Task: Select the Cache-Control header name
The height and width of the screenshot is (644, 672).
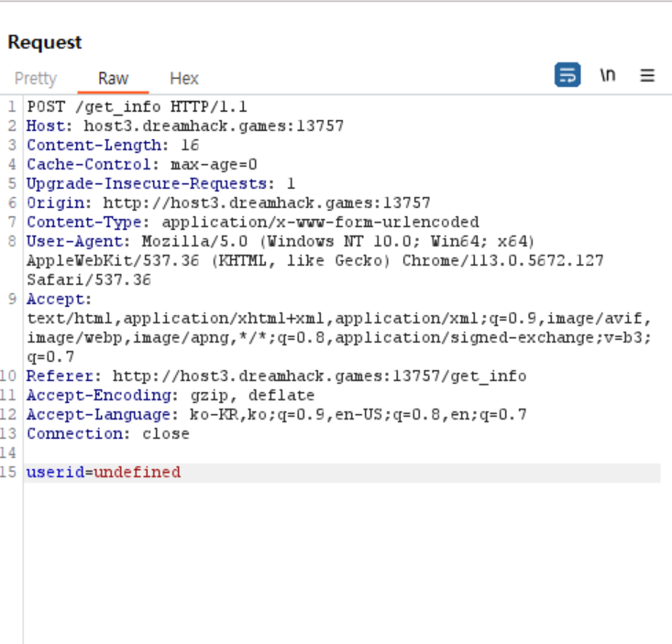Action: click(89, 164)
